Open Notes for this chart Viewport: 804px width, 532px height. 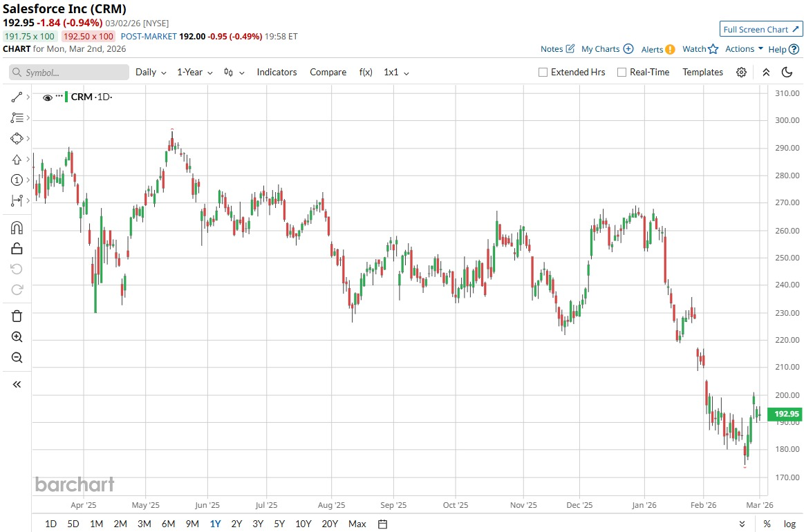pyautogui.click(x=557, y=48)
